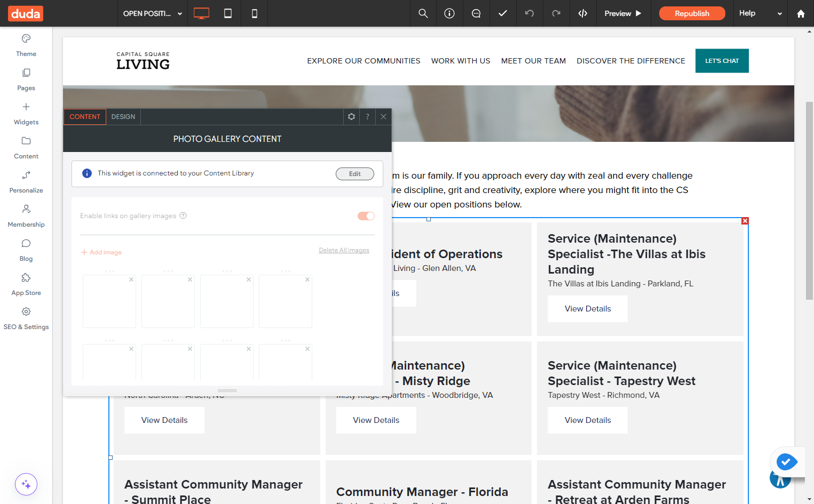The width and height of the screenshot is (814, 504).
Task: Go to the home dashboard icon
Action: pos(801,13)
